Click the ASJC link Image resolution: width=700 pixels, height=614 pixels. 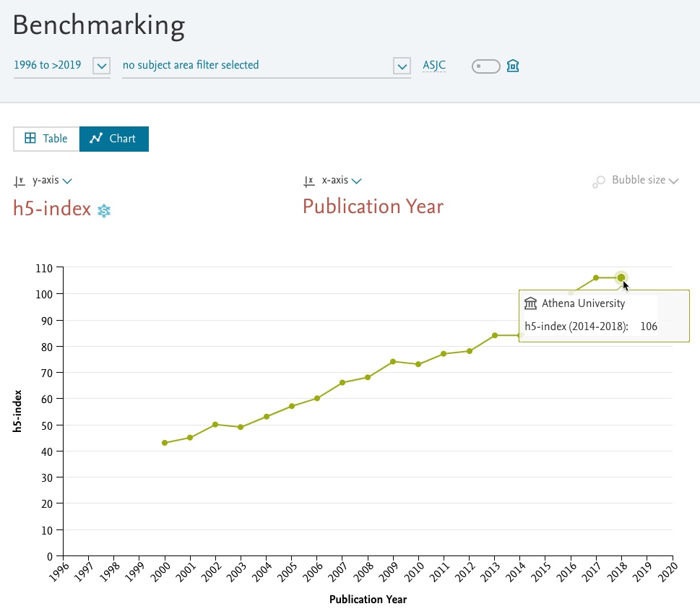pyautogui.click(x=434, y=66)
